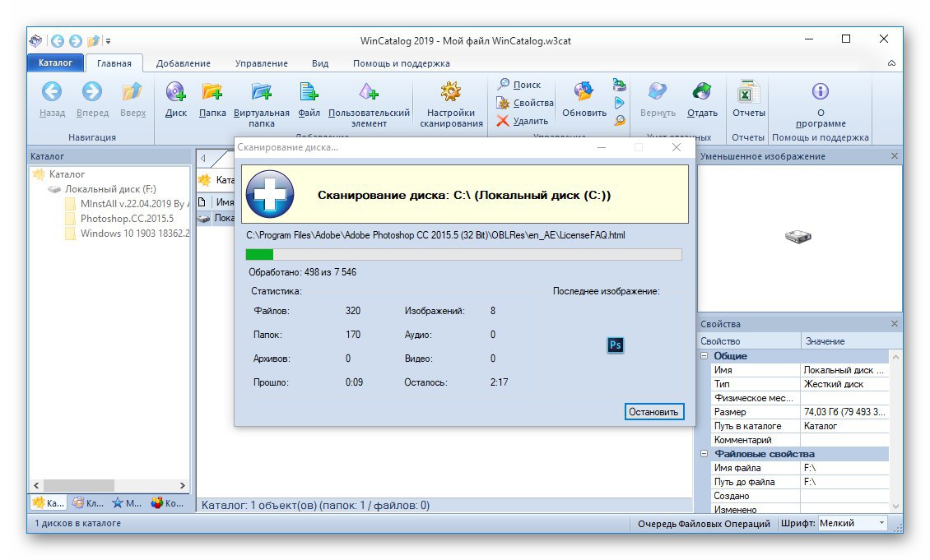Select the Windows 10 1903 folder
Image resolution: width=930 pixels, height=560 pixels.
click(135, 234)
